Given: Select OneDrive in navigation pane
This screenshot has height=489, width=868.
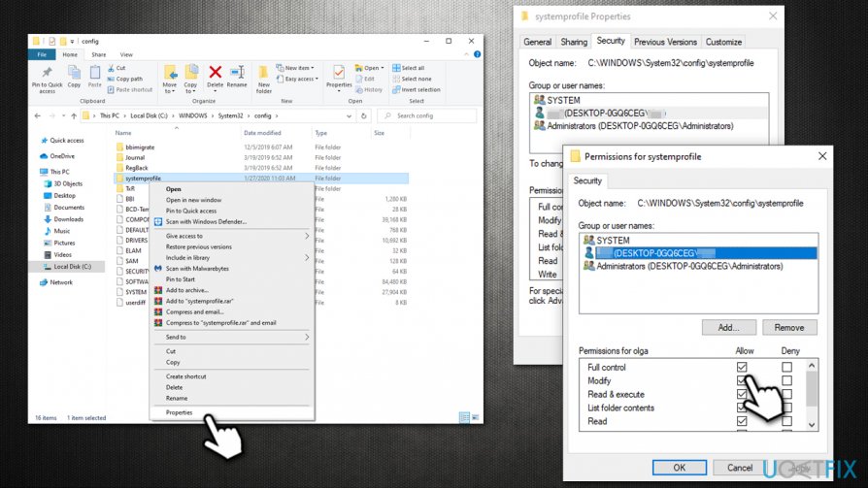Looking at the screenshot, I should click(57, 156).
